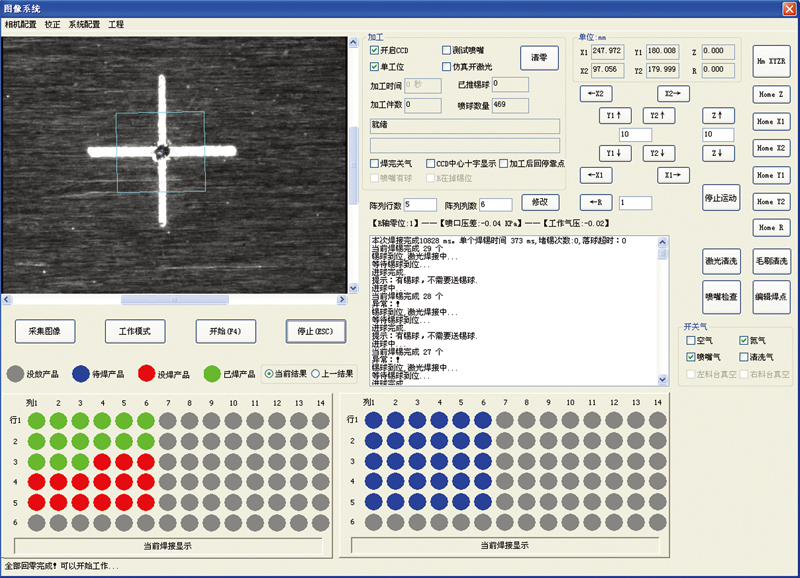Open the 系统配置 menu
Image resolution: width=800 pixels, height=578 pixels.
coord(84,23)
